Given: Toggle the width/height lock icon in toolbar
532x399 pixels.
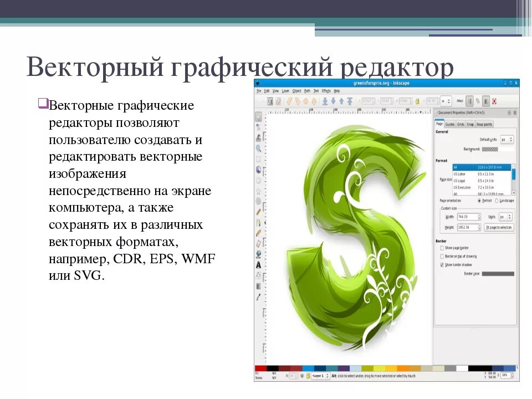Looking at the screenshot, I should coord(417,101).
